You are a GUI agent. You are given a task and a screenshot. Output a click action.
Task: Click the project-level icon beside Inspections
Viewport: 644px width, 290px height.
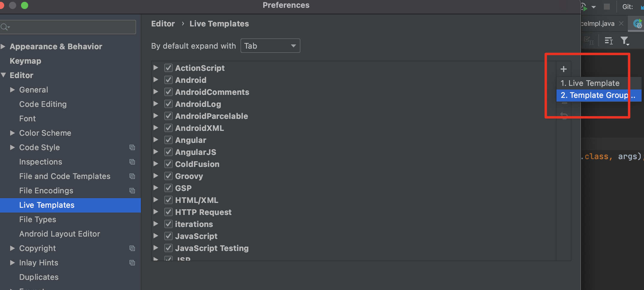coord(132,162)
